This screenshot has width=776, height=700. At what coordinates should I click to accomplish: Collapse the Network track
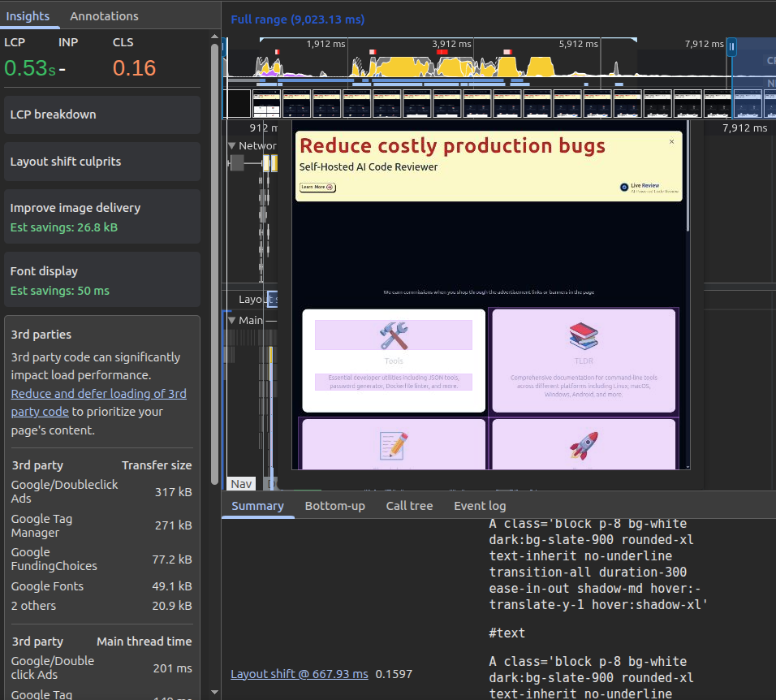[x=232, y=146]
